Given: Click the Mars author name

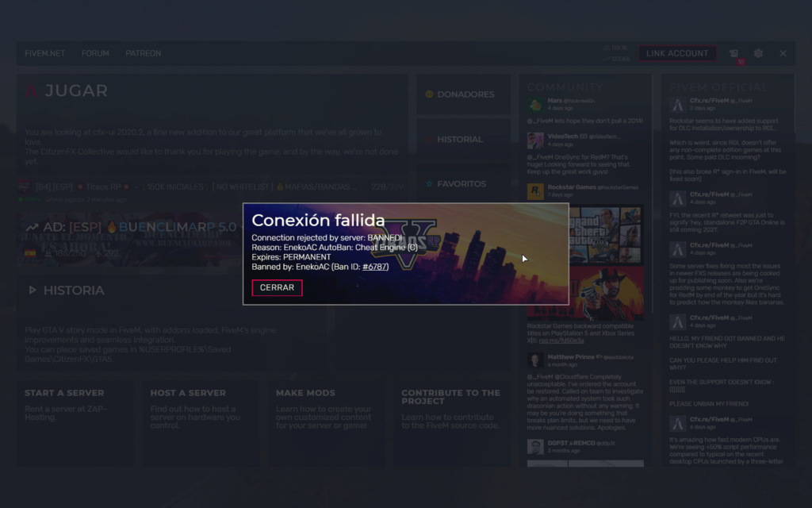Looking at the screenshot, I should 554,101.
